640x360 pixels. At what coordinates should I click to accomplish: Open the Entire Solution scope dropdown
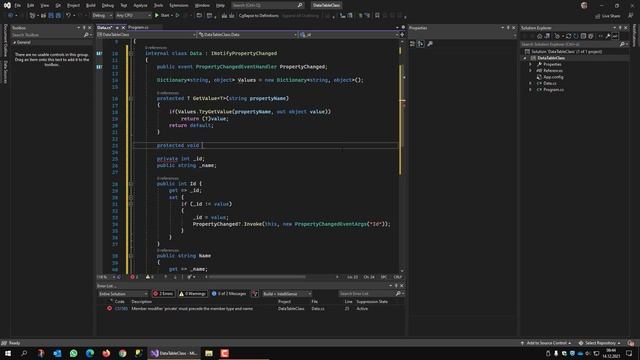point(123,294)
